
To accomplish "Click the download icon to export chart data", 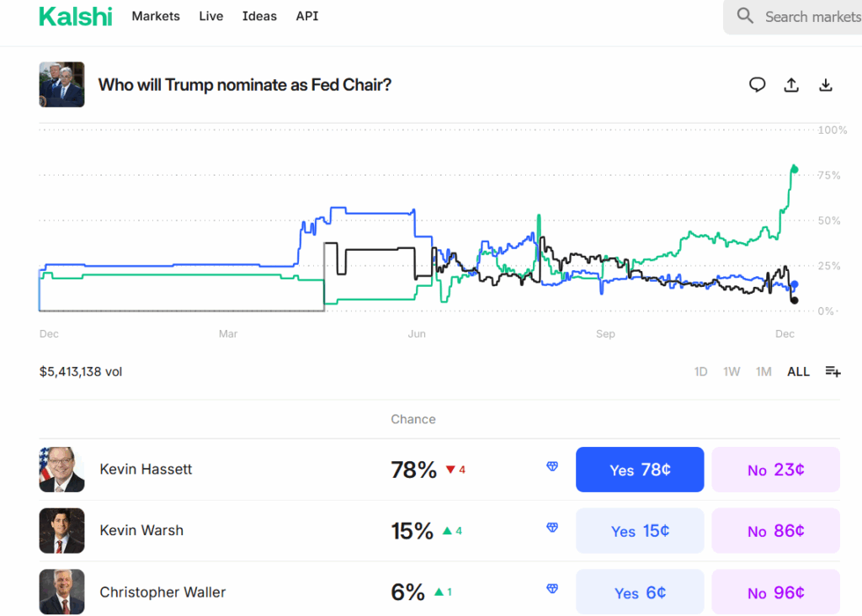I will pyautogui.click(x=826, y=84).
